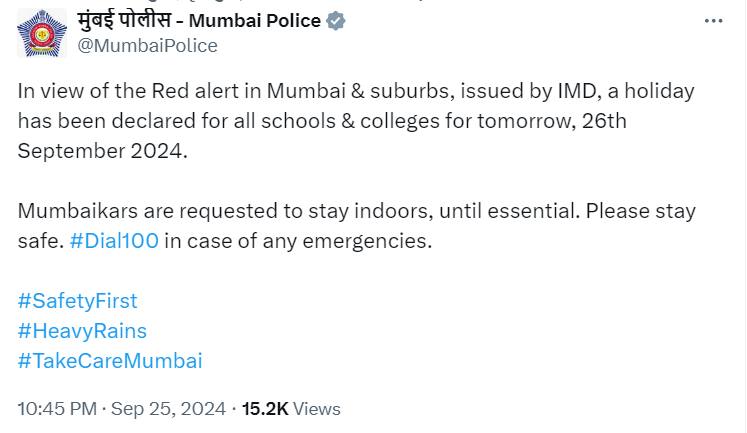This screenshot has width=747, height=433.
Task: Open the #SafetyFirst hashtag
Action: click(x=78, y=301)
